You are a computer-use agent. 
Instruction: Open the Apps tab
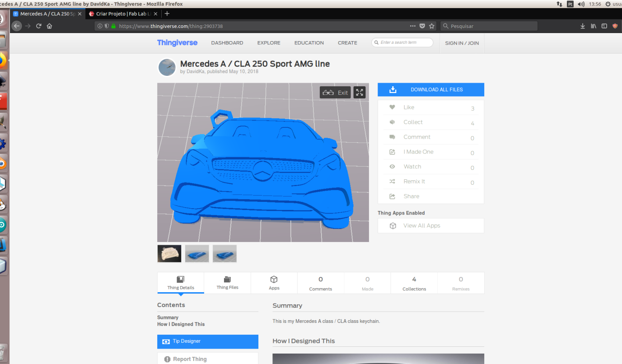coord(274,283)
